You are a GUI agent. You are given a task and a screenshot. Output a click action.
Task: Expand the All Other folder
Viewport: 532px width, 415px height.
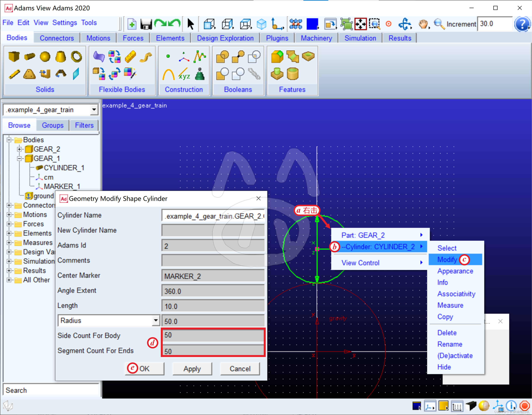[9, 280]
